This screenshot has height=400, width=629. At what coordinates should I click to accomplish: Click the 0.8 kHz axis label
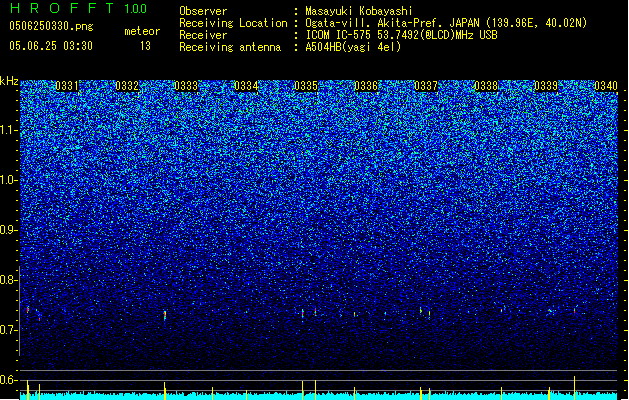coord(8,280)
